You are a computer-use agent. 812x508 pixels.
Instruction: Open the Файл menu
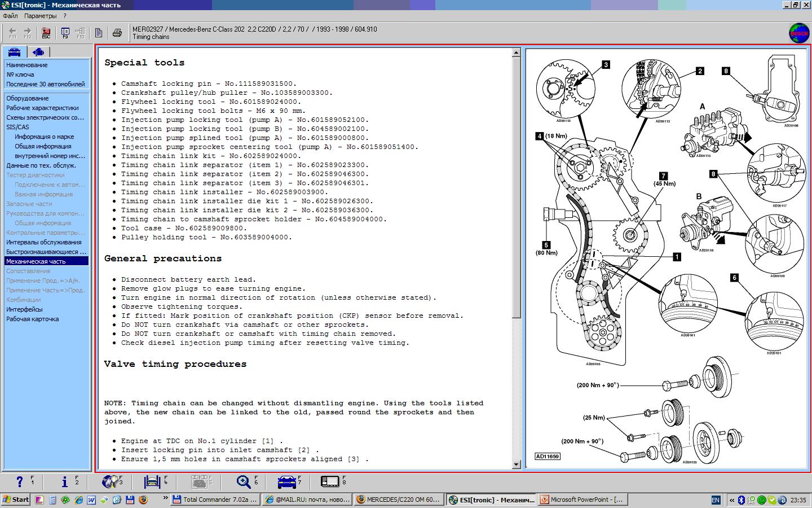coord(10,16)
